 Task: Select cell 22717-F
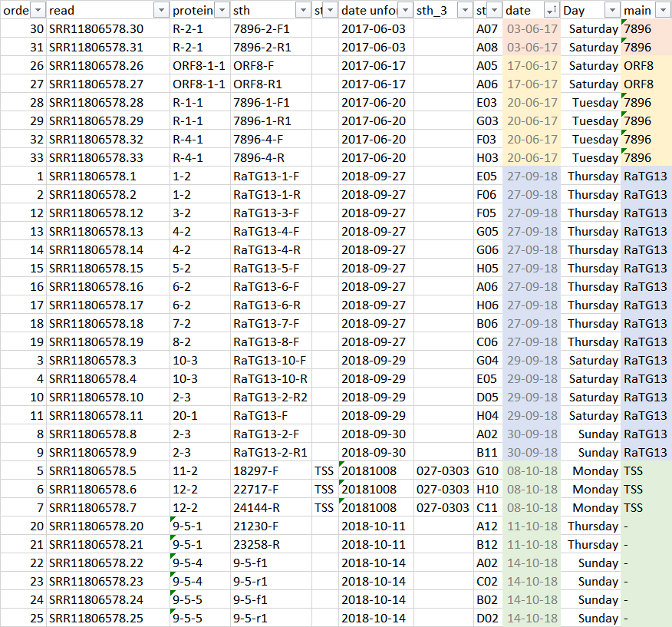[271, 490]
